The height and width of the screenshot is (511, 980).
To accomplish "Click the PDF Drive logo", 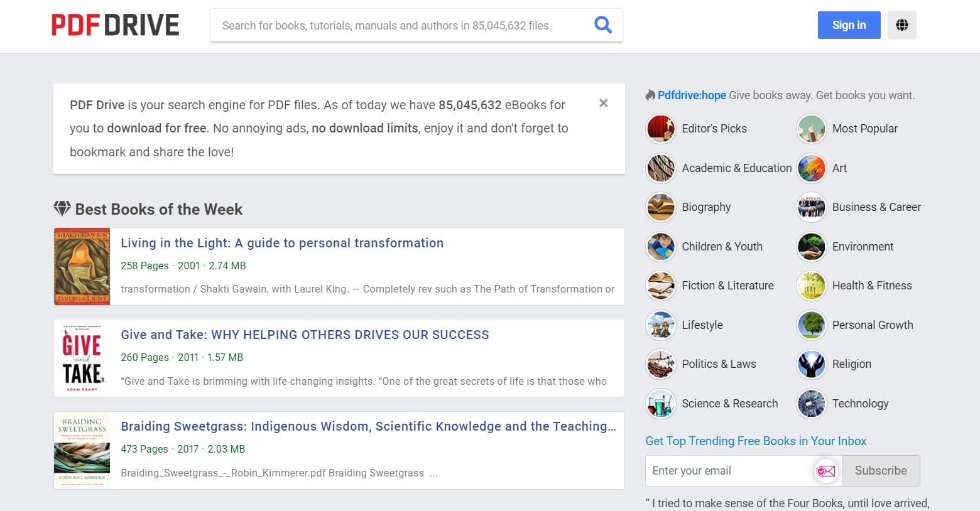I will (x=116, y=24).
